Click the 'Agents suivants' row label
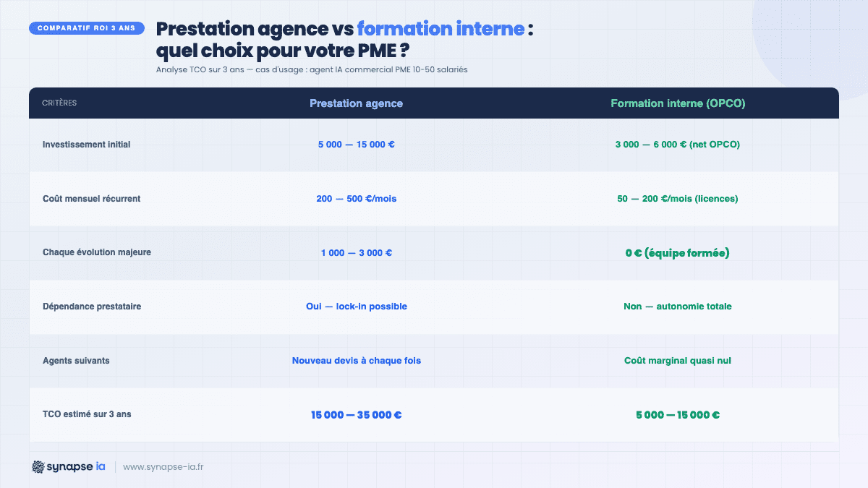Screen dimensions: 868x488 coord(76,361)
